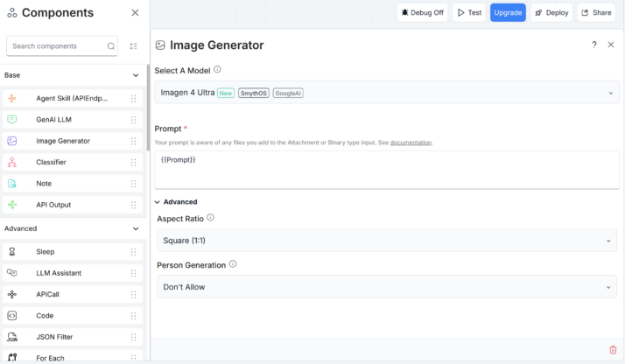The height and width of the screenshot is (364, 625).
Task: Click the Select A Model info icon
Action: pos(218,70)
